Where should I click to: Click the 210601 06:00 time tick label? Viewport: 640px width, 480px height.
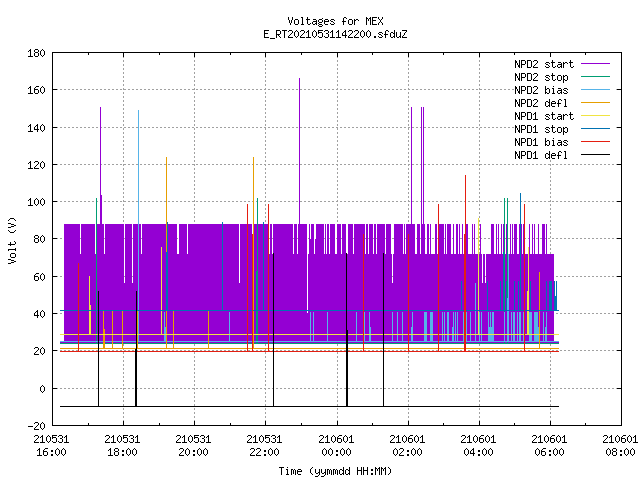coord(549,446)
